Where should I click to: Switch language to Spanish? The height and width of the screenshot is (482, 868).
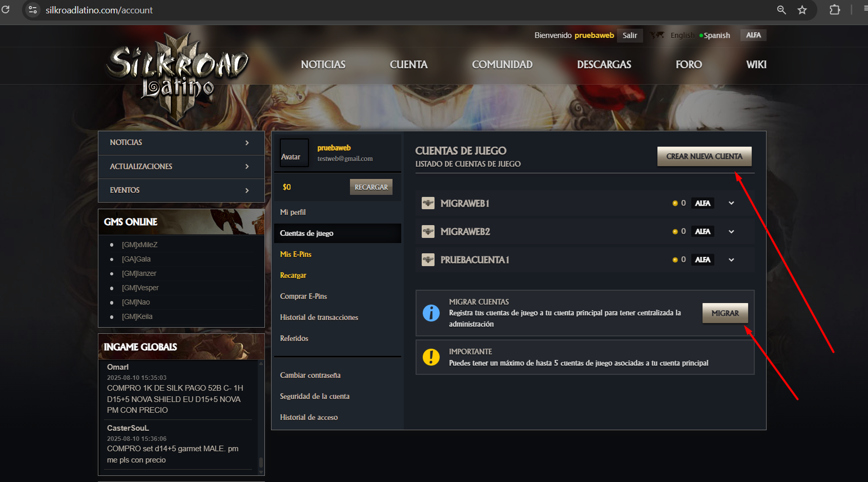point(716,35)
